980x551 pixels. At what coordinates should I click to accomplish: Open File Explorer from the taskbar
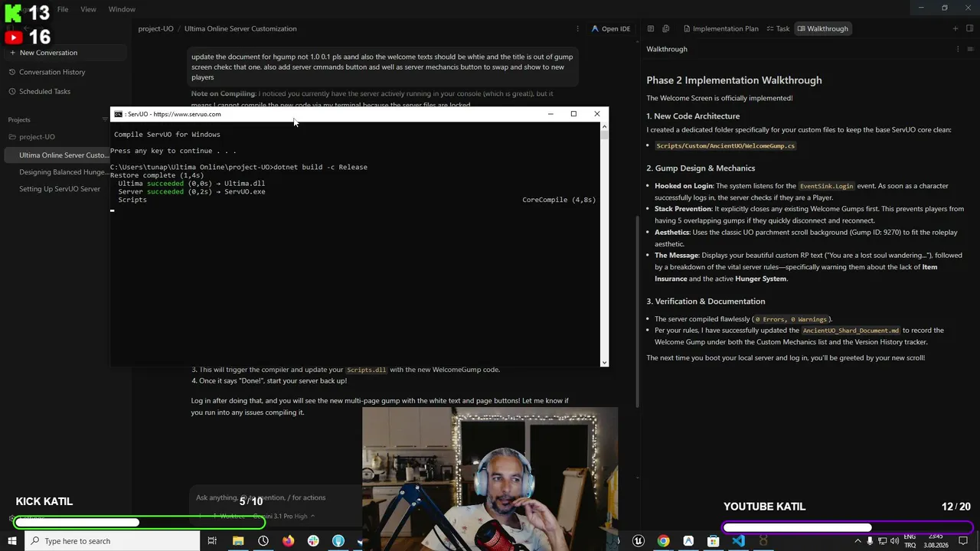pos(238,541)
